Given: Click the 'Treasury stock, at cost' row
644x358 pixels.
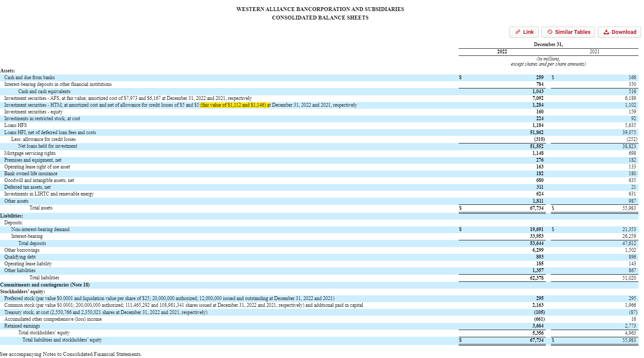Looking at the screenshot, I should click(106, 312).
